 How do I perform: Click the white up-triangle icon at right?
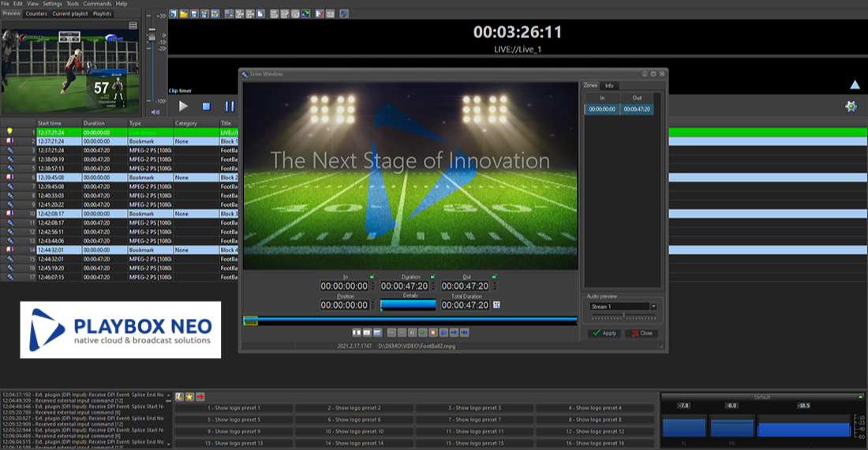pos(855,84)
